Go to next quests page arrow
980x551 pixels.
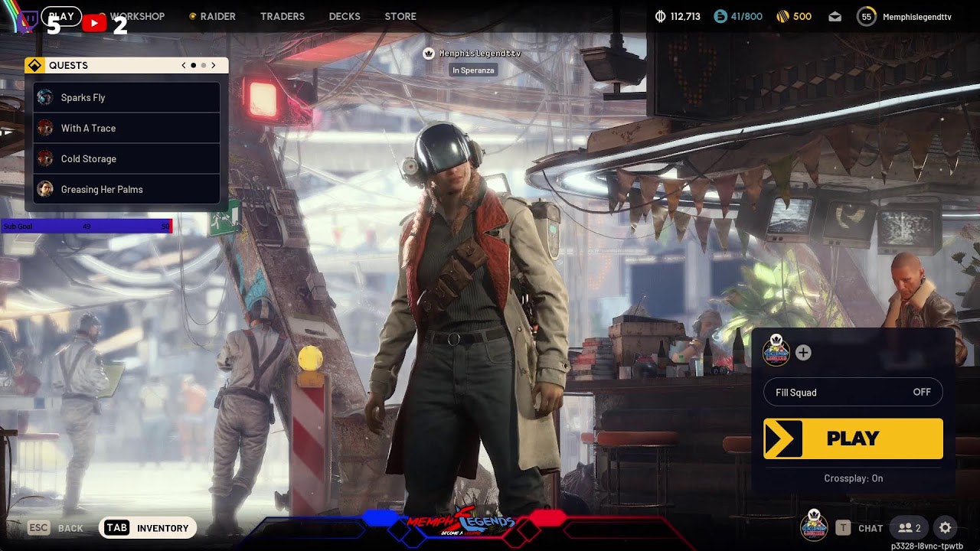pyautogui.click(x=213, y=66)
